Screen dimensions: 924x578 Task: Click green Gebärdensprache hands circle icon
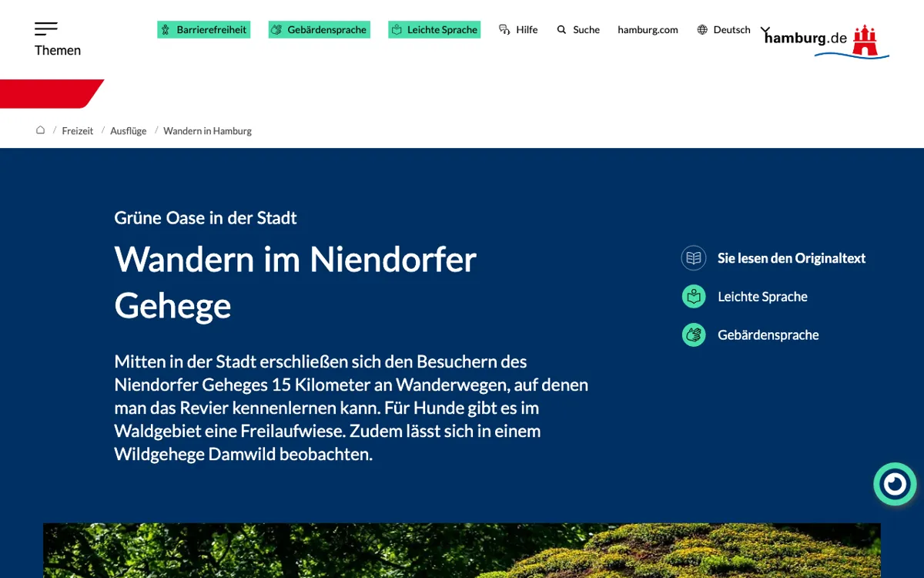coord(694,335)
